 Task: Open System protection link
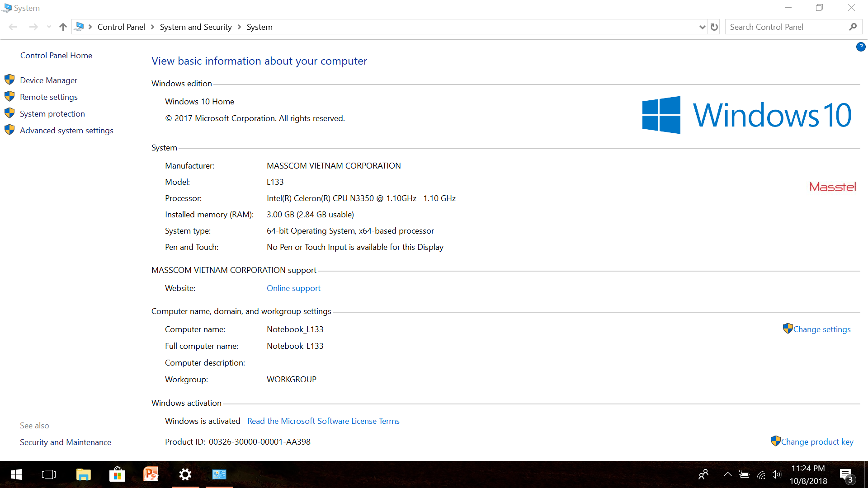[52, 113]
